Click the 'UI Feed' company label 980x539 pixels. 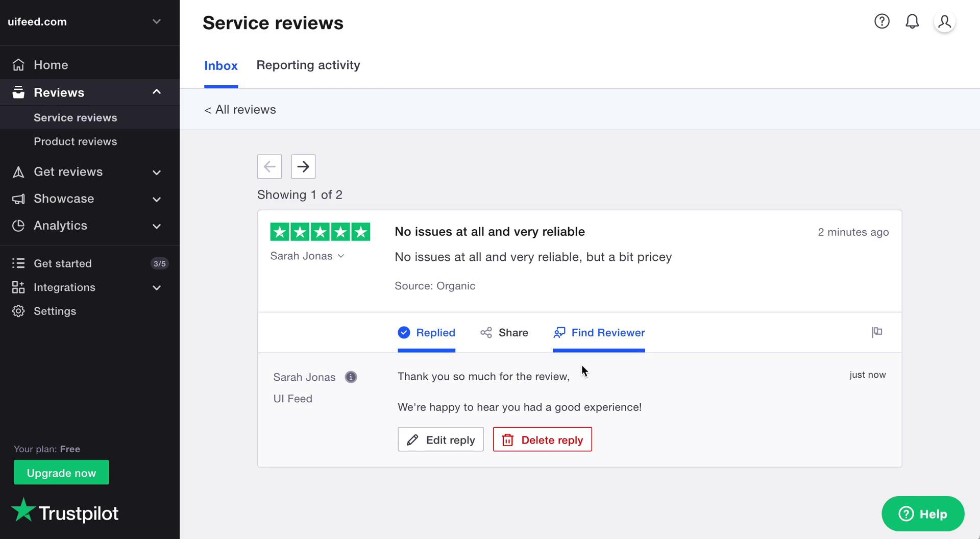point(292,399)
